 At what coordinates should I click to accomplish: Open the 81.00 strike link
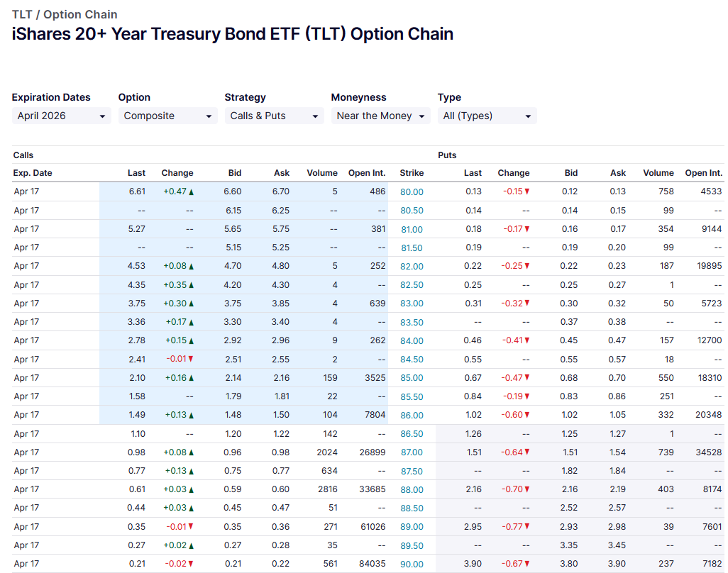coord(412,229)
